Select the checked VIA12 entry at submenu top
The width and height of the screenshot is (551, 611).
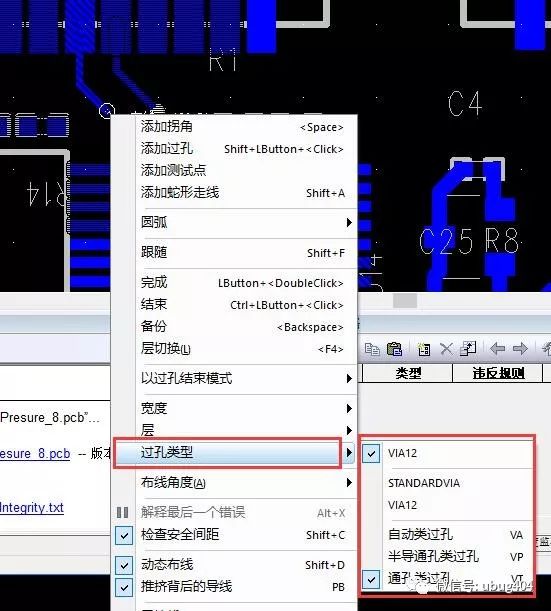(447, 453)
